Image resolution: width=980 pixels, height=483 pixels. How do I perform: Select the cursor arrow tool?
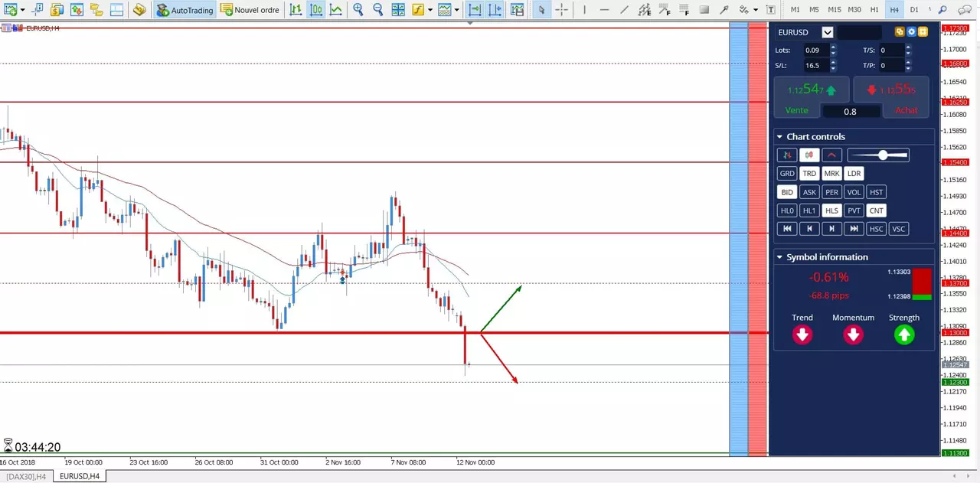[541, 10]
